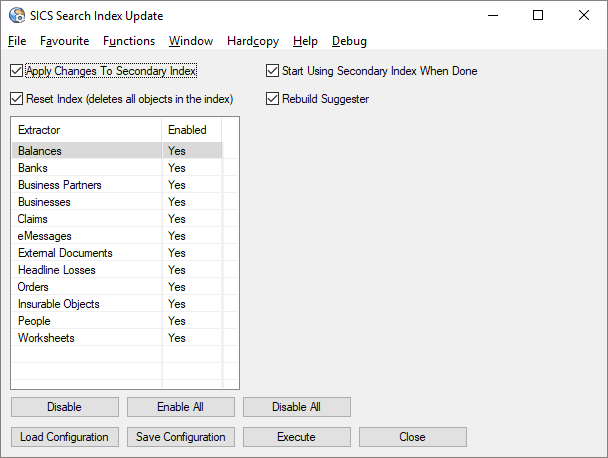Image resolution: width=608 pixels, height=458 pixels.
Task: Open the Functions menu
Action: point(129,41)
